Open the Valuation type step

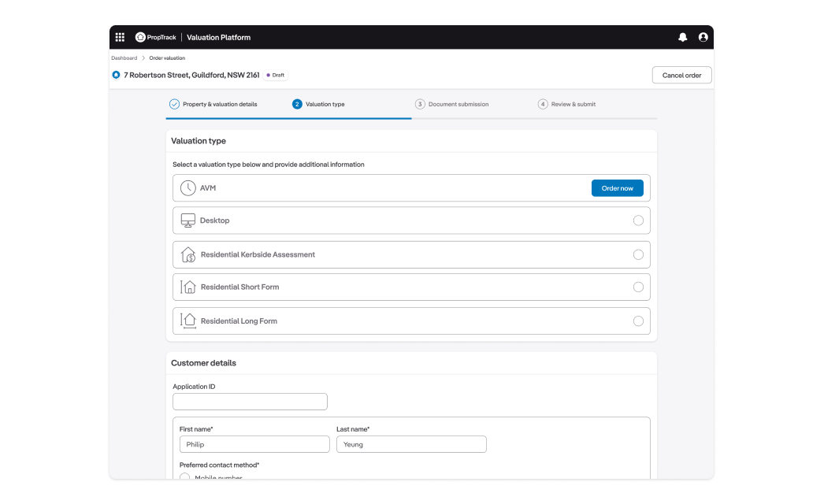click(x=325, y=104)
